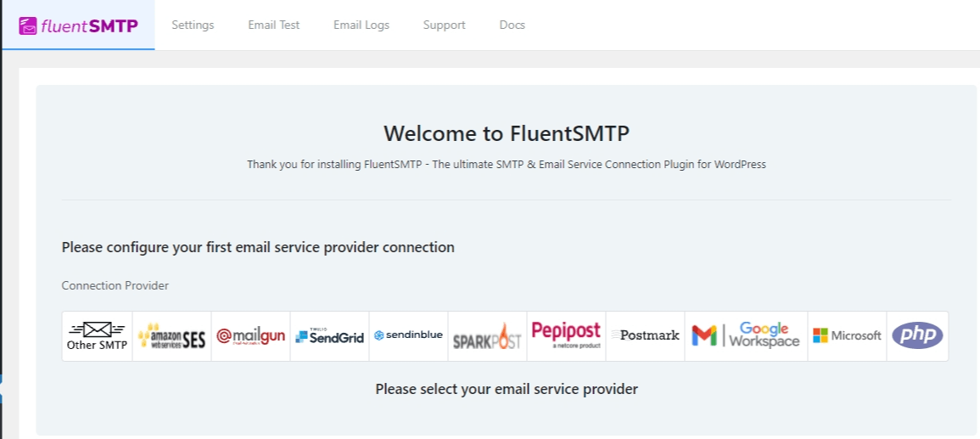Go to the Email Logs tab
Screen dimensions: 980x439
pyautogui.click(x=361, y=25)
